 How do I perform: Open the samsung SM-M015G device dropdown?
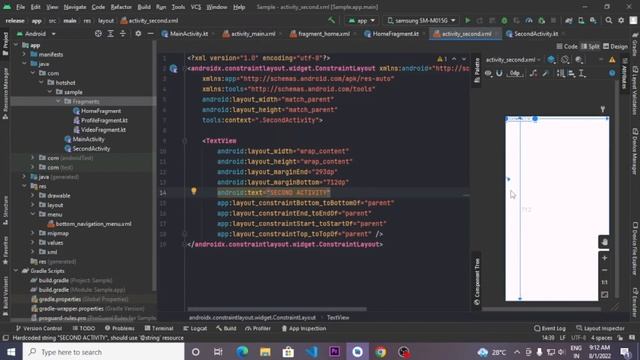tap(421, 20)
